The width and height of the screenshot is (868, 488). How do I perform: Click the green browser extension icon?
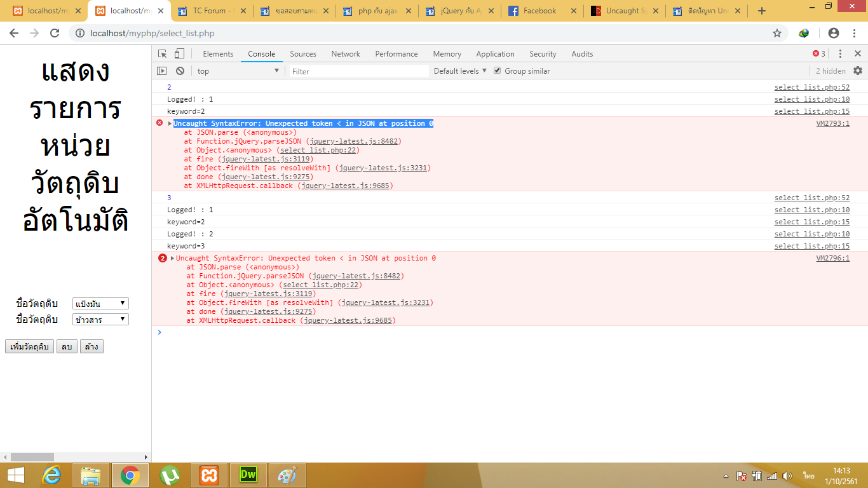(x=804, y=33)
